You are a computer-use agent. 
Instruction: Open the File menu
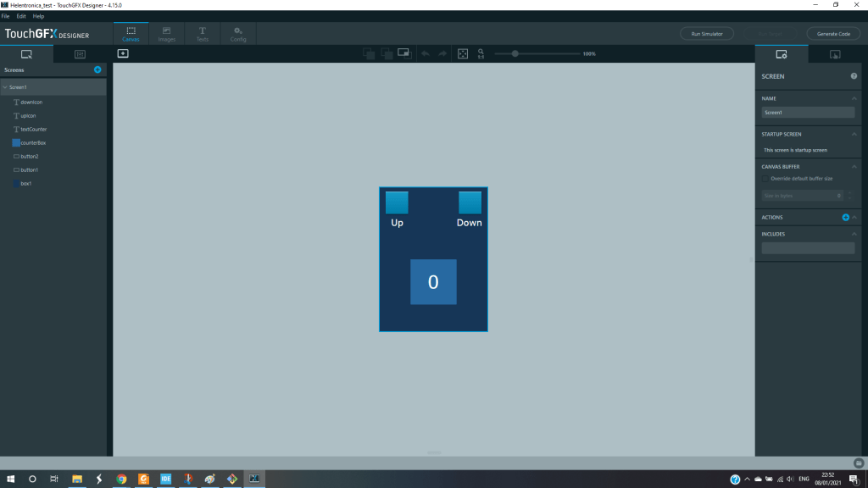click(x=6, y=16)
